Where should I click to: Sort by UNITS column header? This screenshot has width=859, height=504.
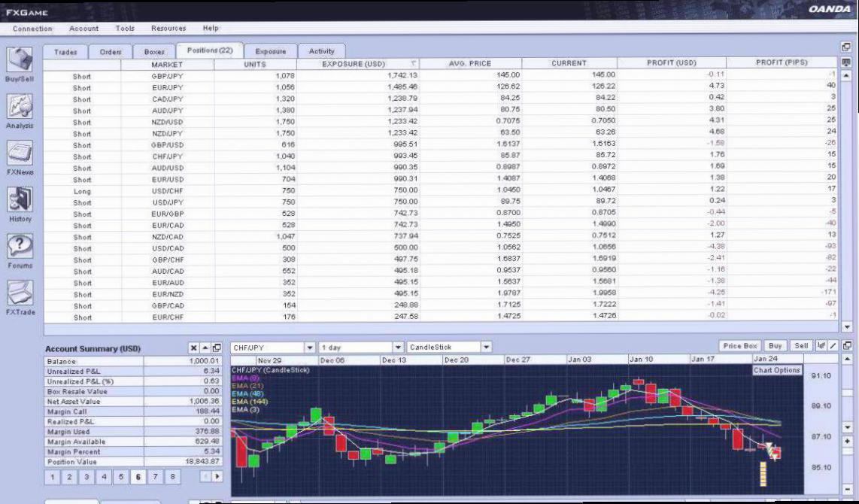coord(255,64)
